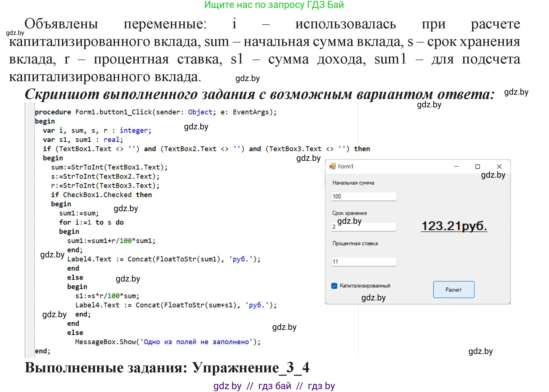Select the Процентная ставка label
Screen dimensions: 549x392
tap(355, 243)
